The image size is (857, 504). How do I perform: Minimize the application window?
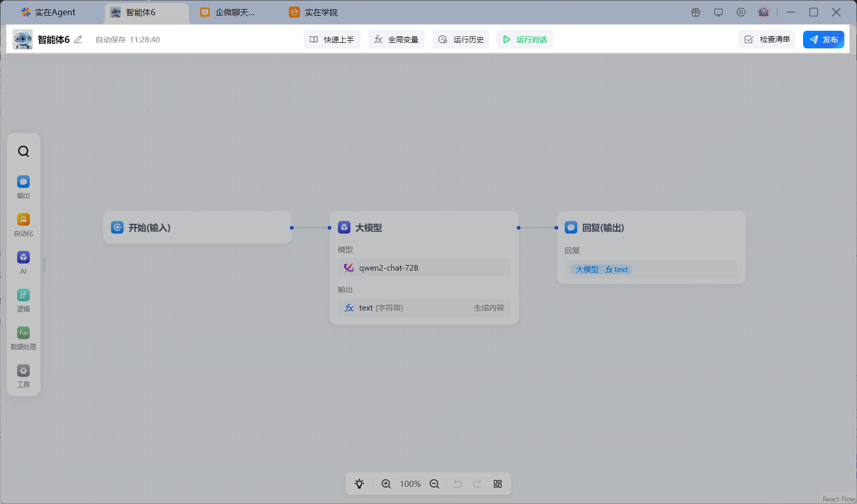[791, 12]
